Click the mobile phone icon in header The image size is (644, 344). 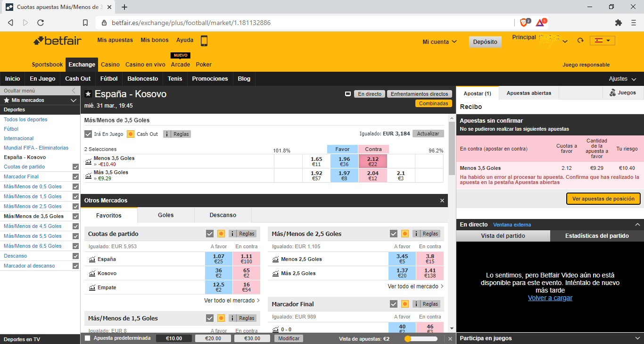(x=204, y=41)
